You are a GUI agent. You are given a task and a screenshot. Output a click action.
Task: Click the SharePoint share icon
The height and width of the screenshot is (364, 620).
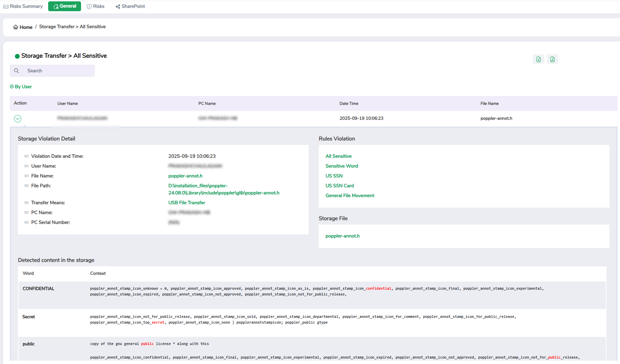[x=118, y=6]
